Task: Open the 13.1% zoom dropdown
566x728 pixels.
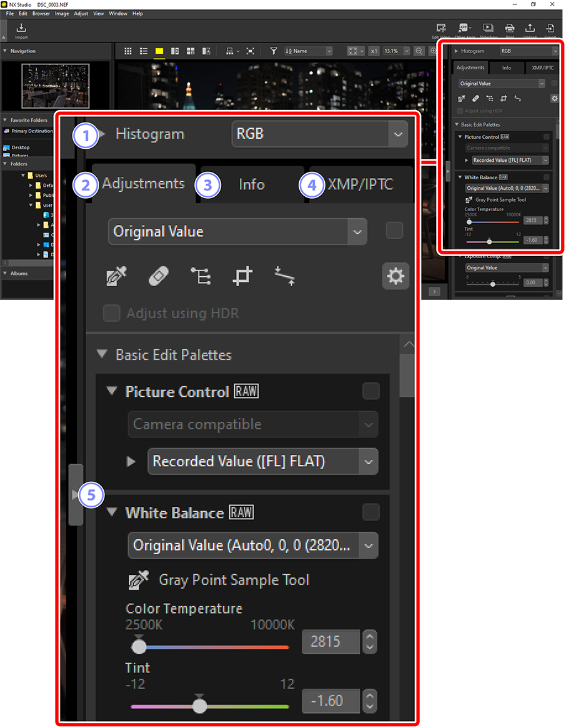Action: [397, 51]
